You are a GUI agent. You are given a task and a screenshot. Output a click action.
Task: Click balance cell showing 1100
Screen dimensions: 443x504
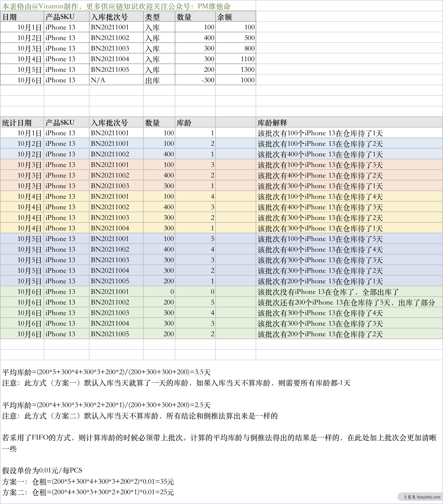click(x=235, y=59)
